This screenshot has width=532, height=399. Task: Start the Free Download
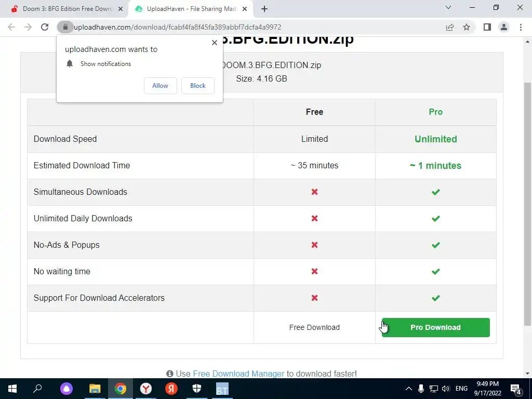[314, 327]
